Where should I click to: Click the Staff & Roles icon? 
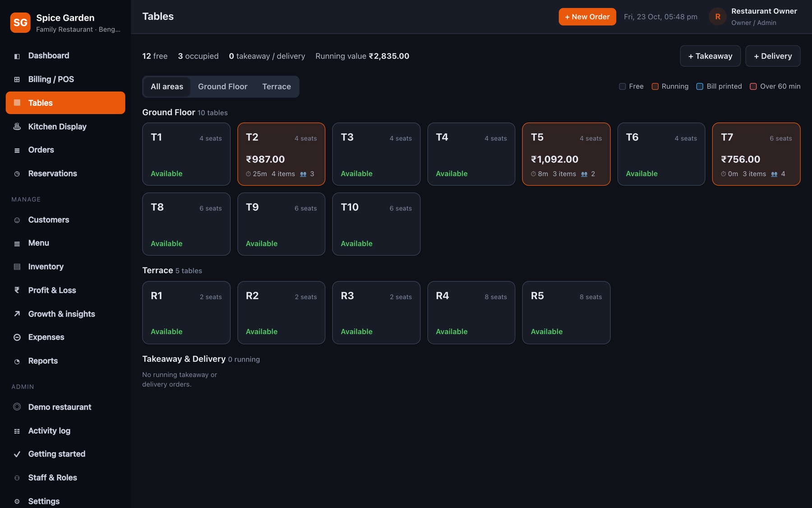point(17,478)
